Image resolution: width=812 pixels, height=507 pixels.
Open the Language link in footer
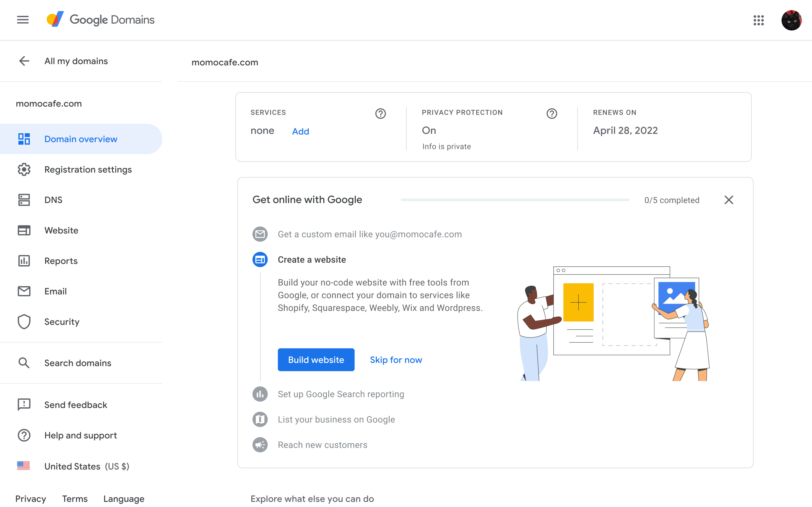[124, 499]
